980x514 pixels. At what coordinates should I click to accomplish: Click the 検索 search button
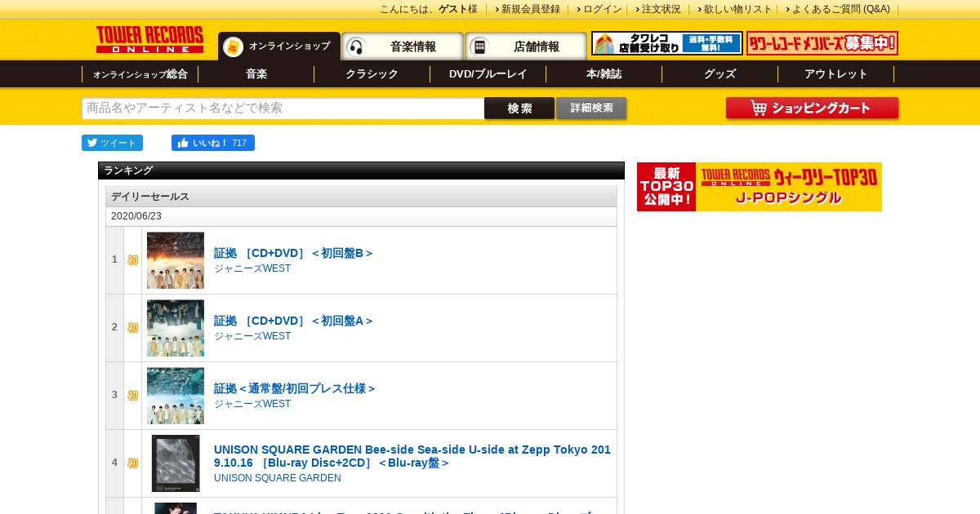tap(519, 109)
